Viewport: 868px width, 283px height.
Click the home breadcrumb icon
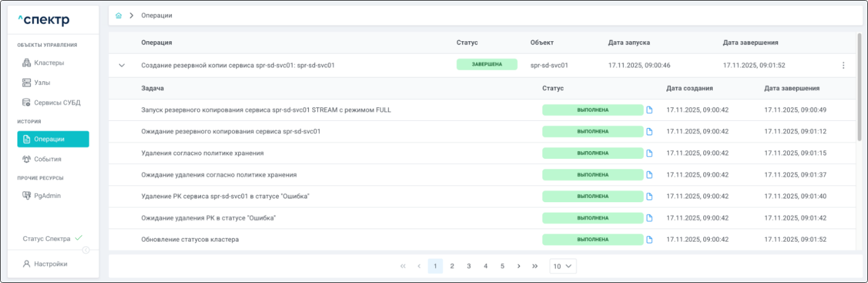119,16
